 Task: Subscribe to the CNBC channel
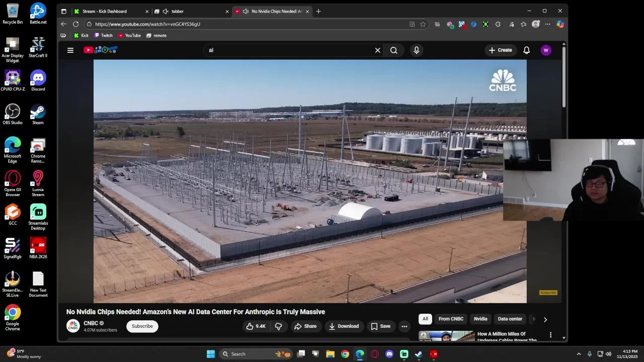coord(142,326)
